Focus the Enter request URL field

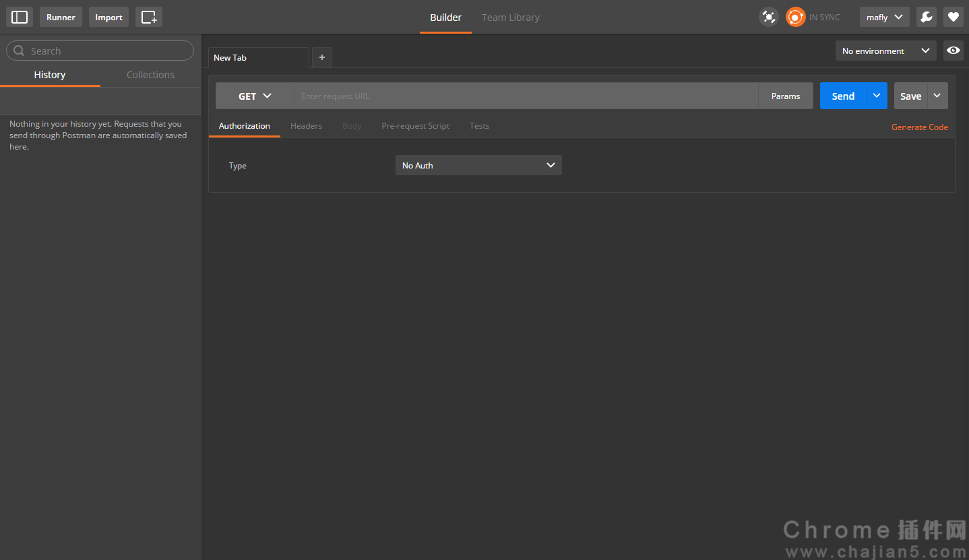pyautogui.click(x=526, y=96)
